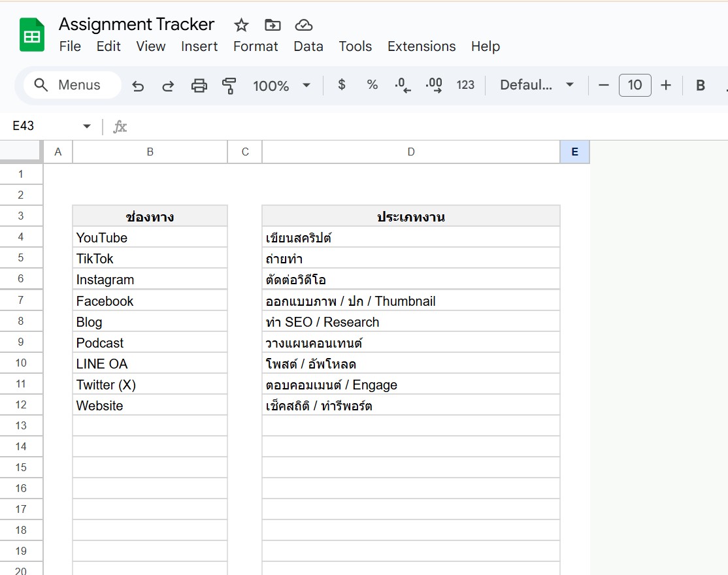The width and height of the screenshot is (728, 575).
Task: Expand the name box dropdown
Action: (x=86, y=125)
